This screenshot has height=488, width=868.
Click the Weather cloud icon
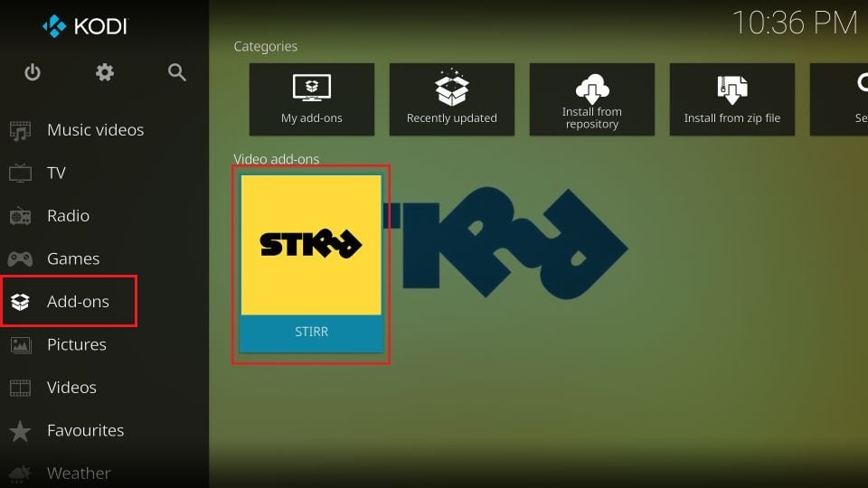pos(20,474)
